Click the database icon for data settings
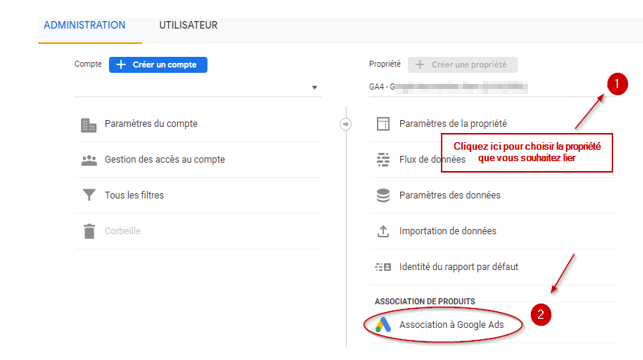643x360 pixels. [x=383, y=195]
